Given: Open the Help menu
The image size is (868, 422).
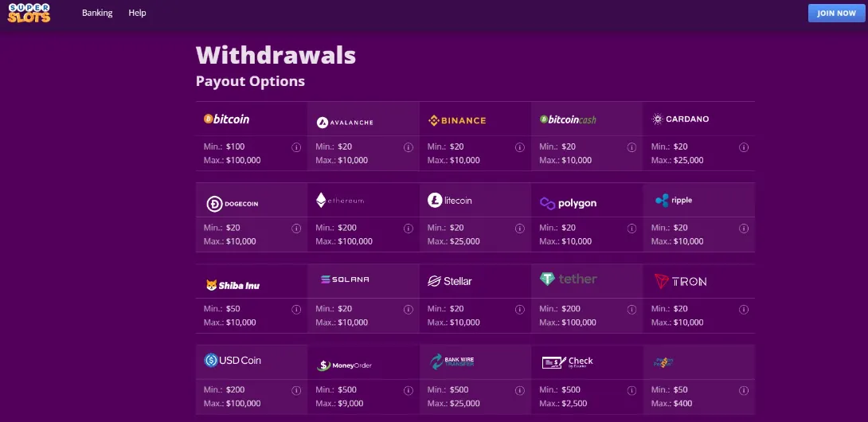Looking at the screenshot, I should (137, 13).
